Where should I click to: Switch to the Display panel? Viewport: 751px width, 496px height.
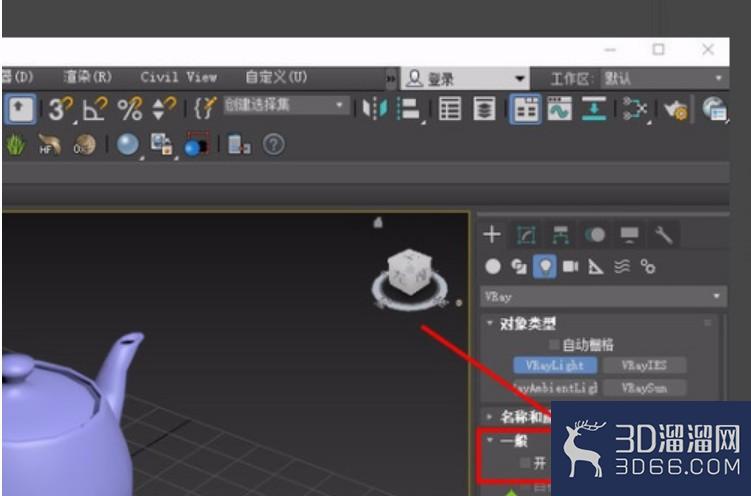(629, 235)
